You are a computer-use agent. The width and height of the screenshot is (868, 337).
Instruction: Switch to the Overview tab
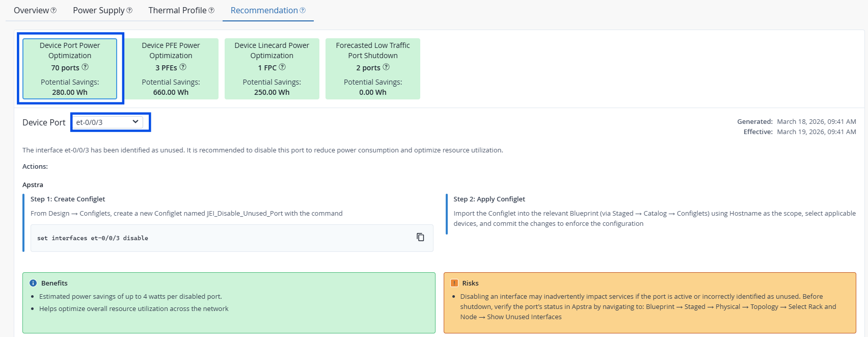point(31,11)
